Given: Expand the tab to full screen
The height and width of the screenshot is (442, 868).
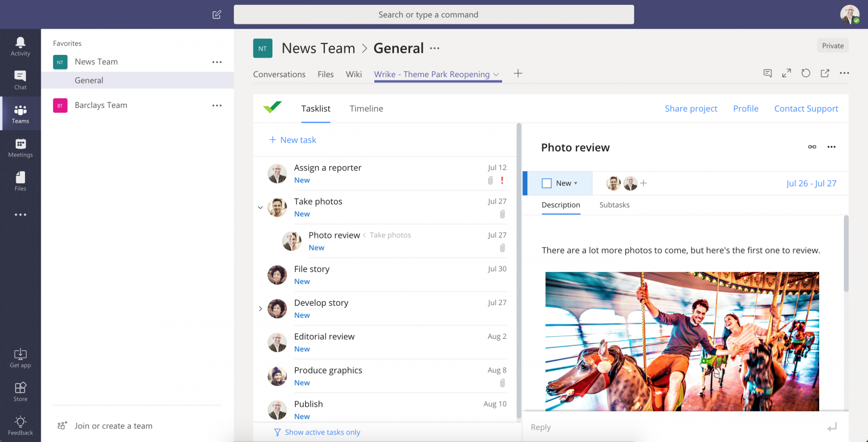Looking at the screenshot, I should coord(786,73).
